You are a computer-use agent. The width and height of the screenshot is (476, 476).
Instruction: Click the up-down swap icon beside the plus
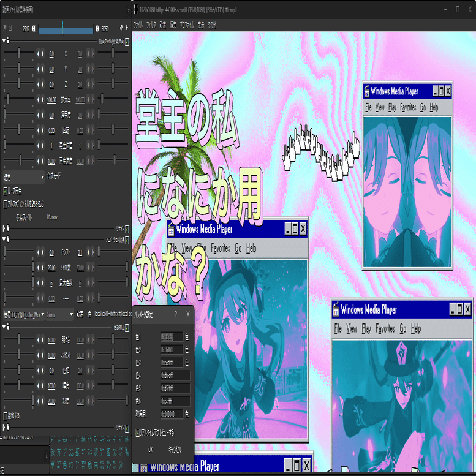[x=121, y=28]
